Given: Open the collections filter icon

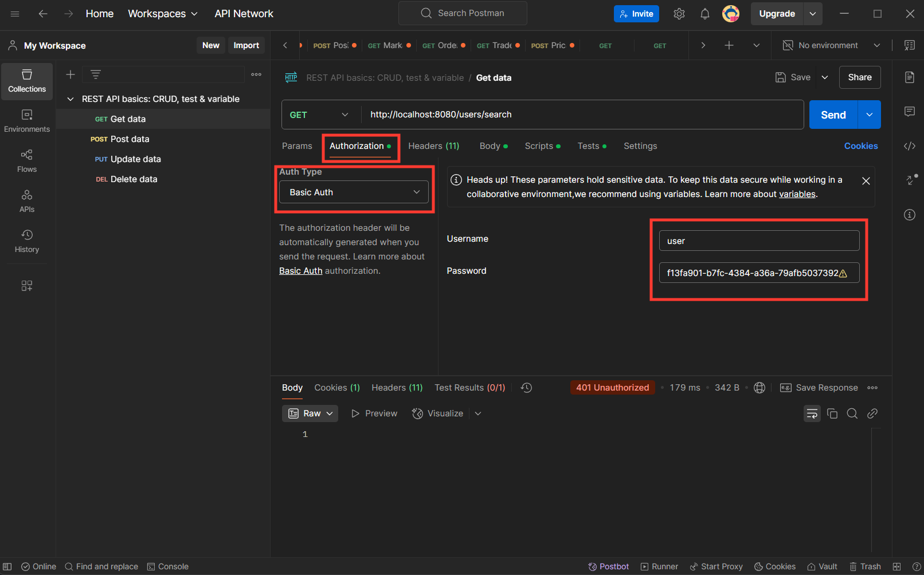Looking at the screenshot, I should click(x=96, y=74).
